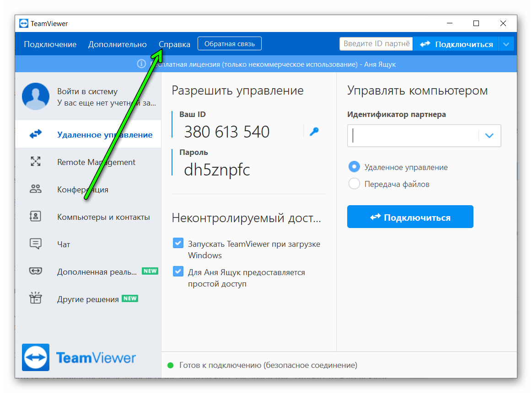Screen dimensions: 532x393
Task: Expand the Идентификатор партнера dropdown arrow
Action: tap(489, 136)
